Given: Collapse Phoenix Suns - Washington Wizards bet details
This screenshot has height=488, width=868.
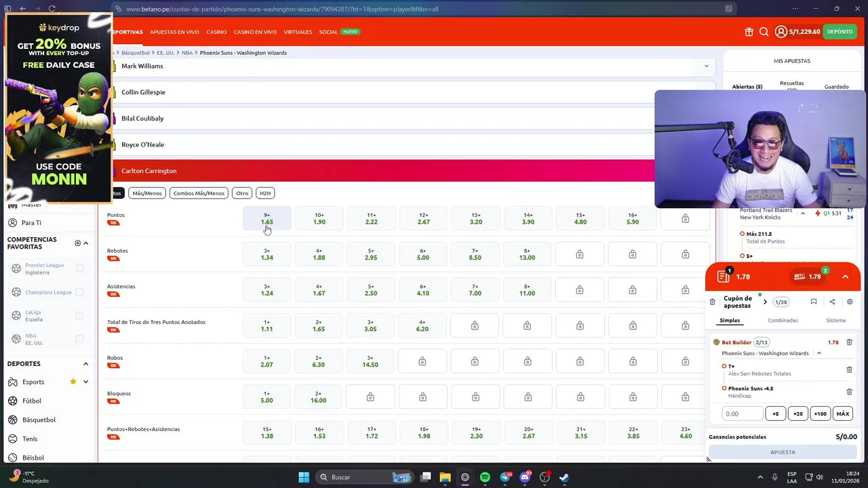Looking at the screenshot, I should click(x=818, y=353).
